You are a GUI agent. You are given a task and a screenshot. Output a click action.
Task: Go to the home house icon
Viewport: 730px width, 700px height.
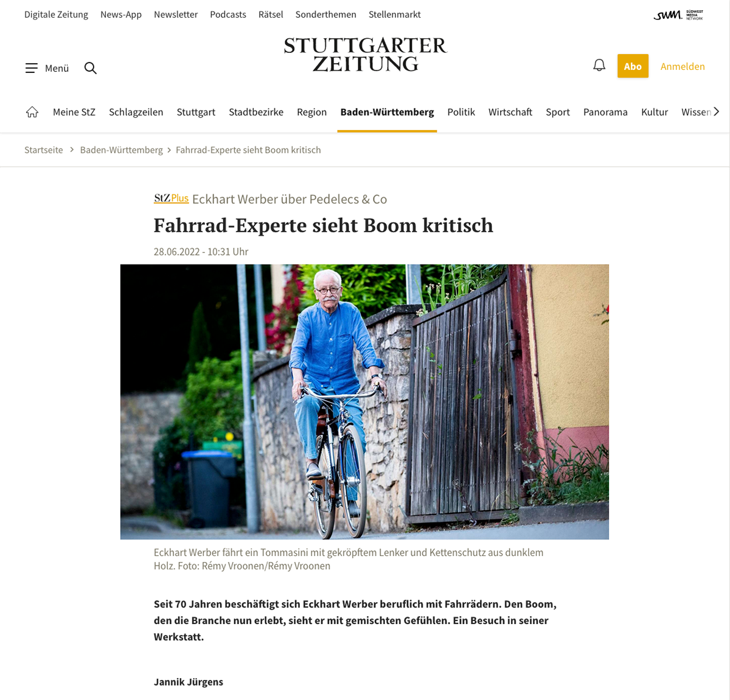coord(32,112)
